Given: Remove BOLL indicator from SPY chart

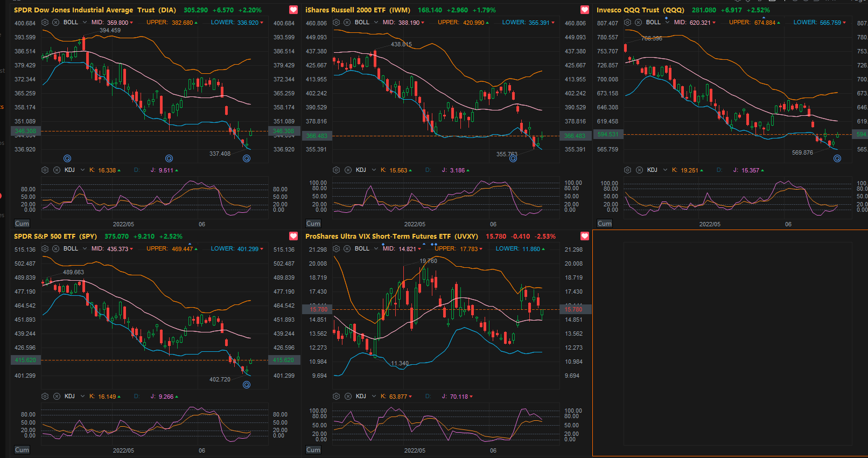Looking at the screenshot, I should 56,249.
